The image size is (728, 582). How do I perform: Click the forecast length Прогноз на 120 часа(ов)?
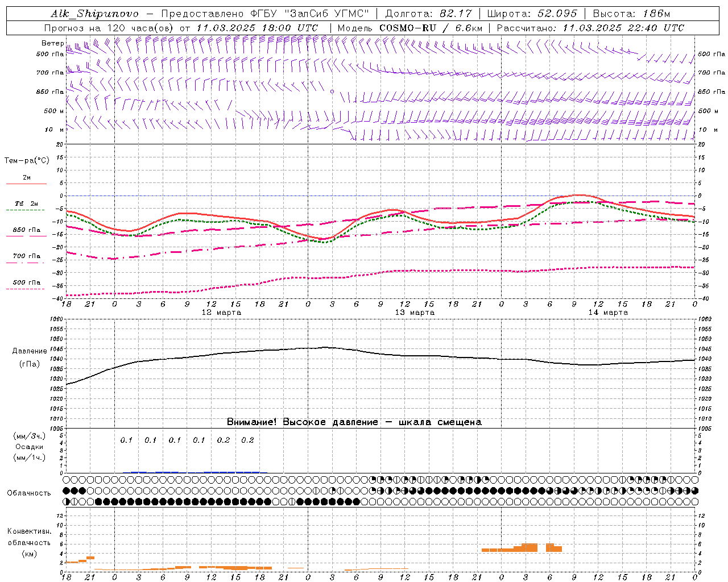click(110, 28)
